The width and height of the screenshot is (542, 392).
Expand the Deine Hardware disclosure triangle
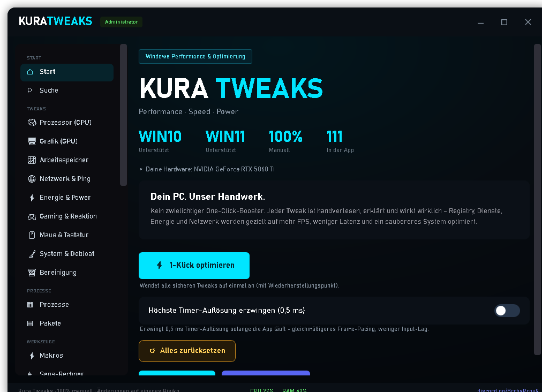pos(141,169)
